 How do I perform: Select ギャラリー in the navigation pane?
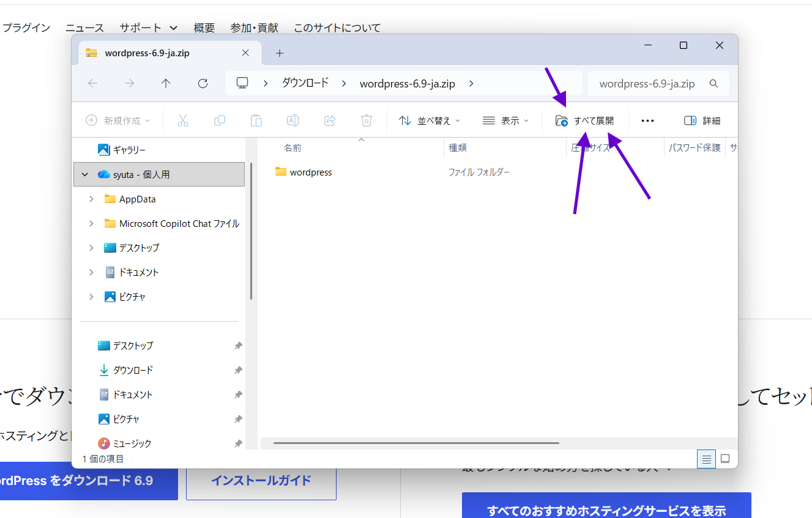(129, 150)
